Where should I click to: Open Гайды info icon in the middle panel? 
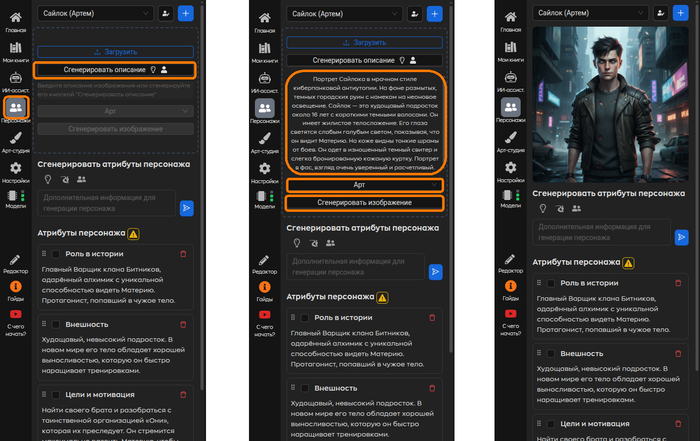[265, 288]
